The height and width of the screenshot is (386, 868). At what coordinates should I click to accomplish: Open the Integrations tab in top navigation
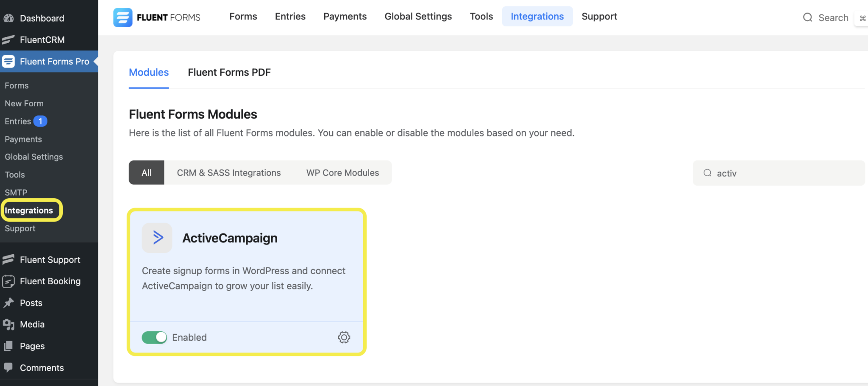pyautogui.click(x=537, y=16)
